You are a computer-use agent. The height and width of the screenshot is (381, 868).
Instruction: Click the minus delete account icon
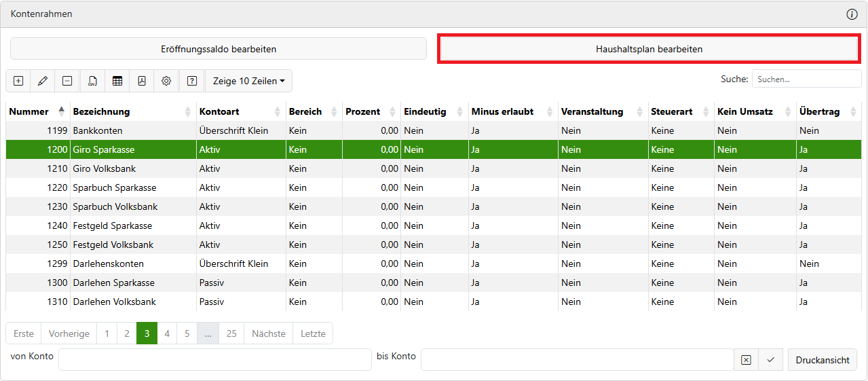pyautogui.click(x=67, y=81)
